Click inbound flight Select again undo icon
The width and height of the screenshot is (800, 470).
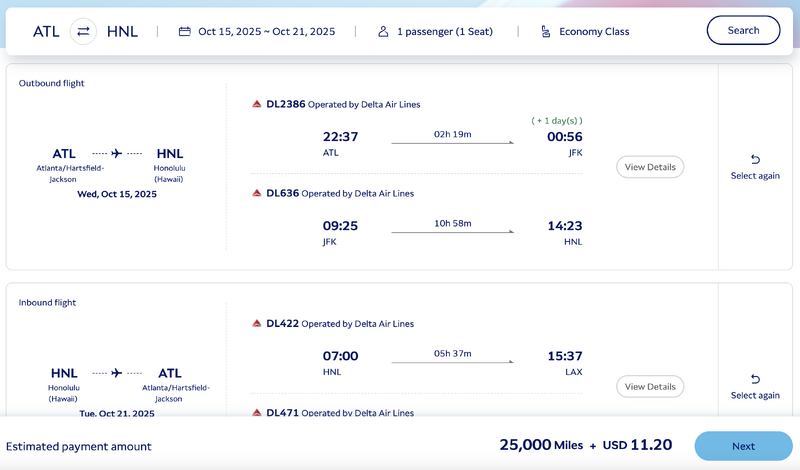(x=755, y=379)
